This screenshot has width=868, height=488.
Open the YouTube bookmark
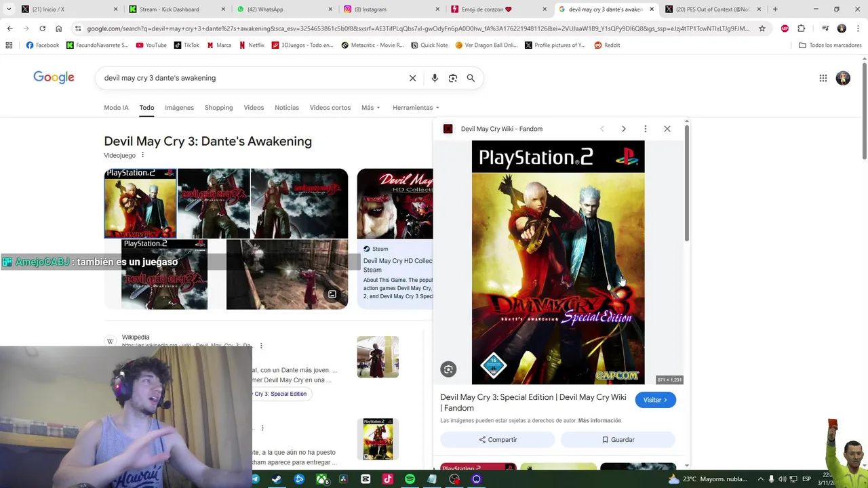point(151,45)
